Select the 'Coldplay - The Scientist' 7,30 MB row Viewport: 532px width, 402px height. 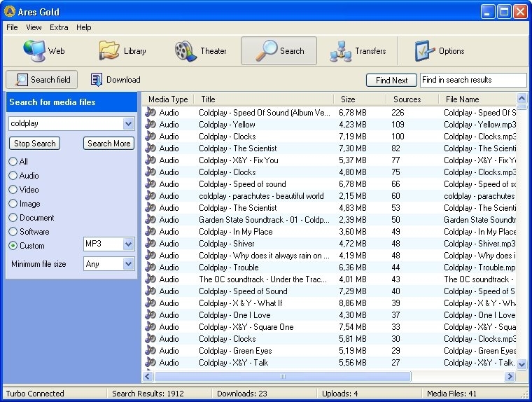pyautogui.click(x=329, y=148)
